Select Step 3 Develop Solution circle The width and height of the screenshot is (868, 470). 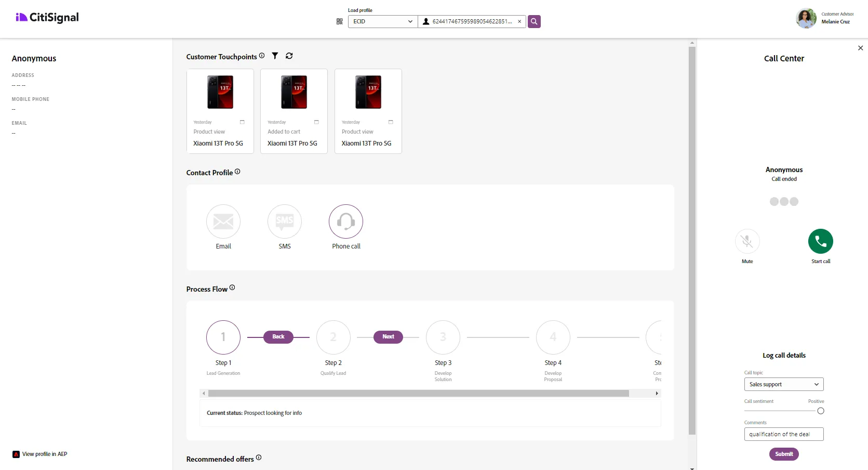pos(443,337)
